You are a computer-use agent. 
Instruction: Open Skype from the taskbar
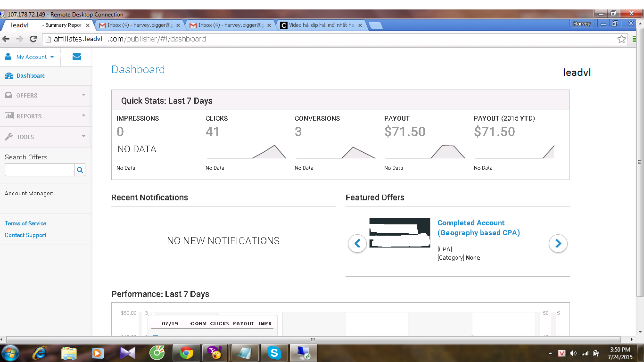tap(274, 353)
